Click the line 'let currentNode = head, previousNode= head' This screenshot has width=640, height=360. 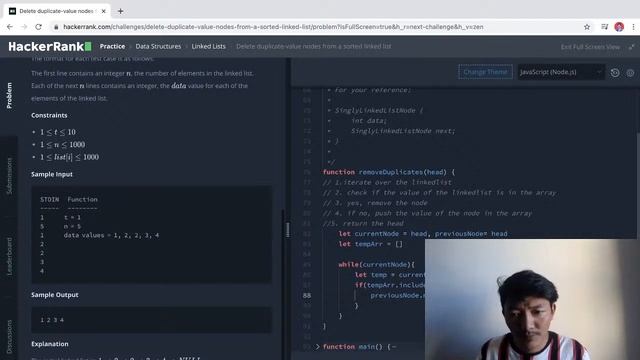[x=423, y=234]
